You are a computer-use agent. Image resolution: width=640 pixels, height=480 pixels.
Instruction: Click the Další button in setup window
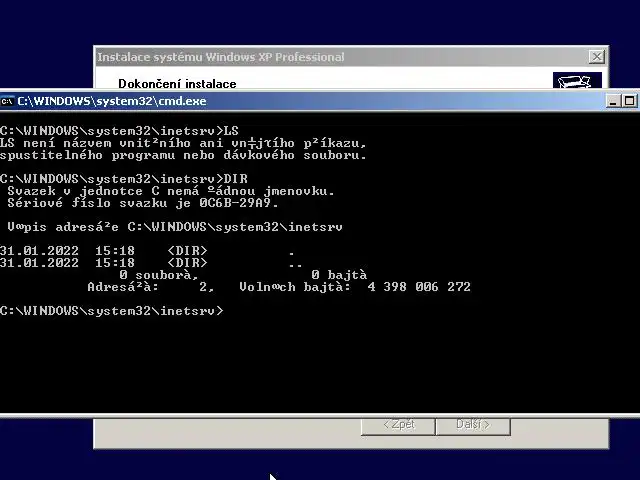point(473,425)
